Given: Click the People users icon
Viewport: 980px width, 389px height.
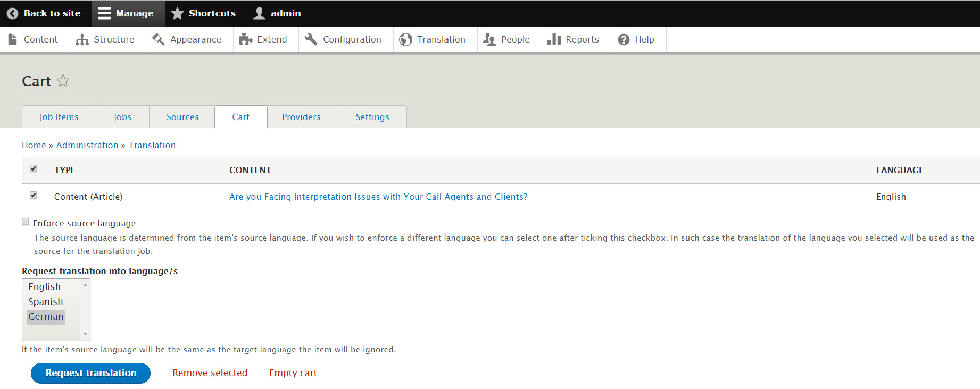Looking at the screenshot, I should tap(489, 39).
